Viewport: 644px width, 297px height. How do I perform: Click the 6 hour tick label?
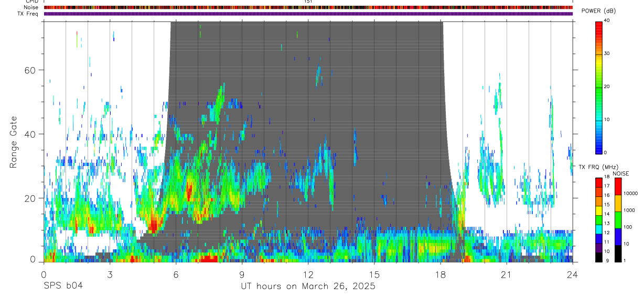(176, 274)
